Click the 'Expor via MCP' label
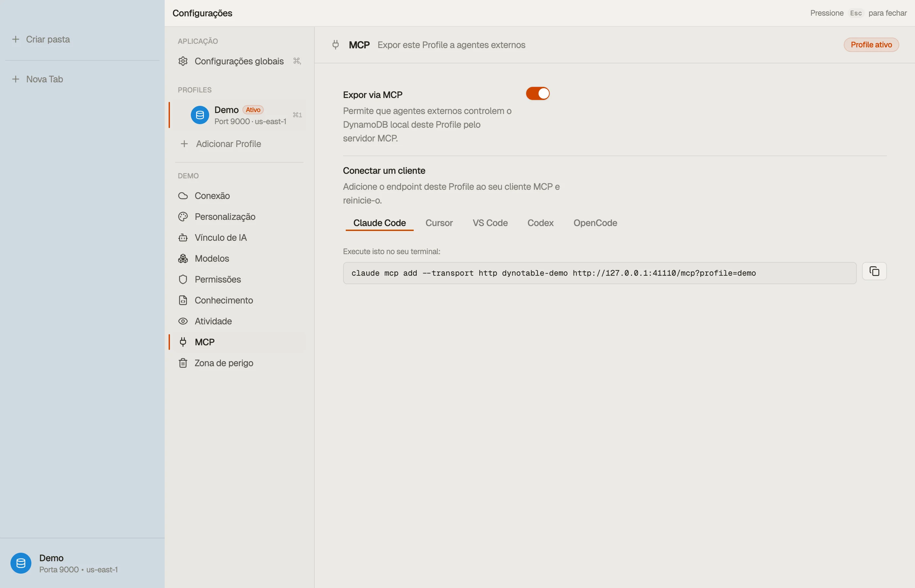The height and width of the screenshot is (588, 915). coord(372,95)
